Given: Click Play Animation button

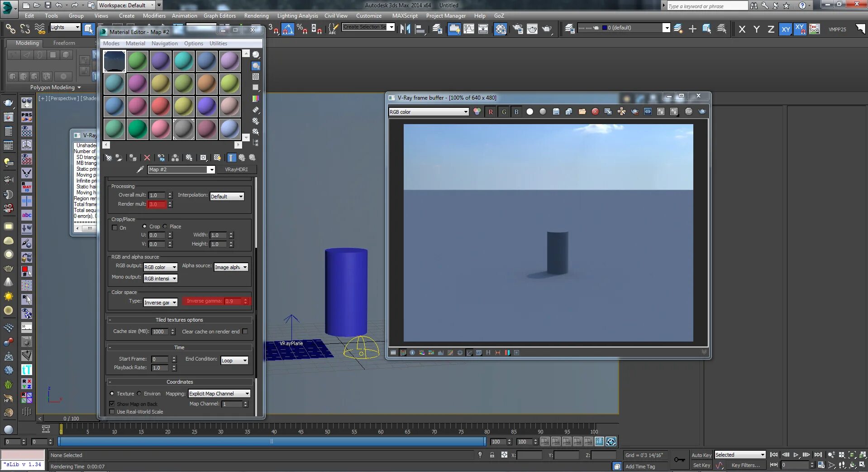Looking at the screenshot, I should (x=796, y=455).
